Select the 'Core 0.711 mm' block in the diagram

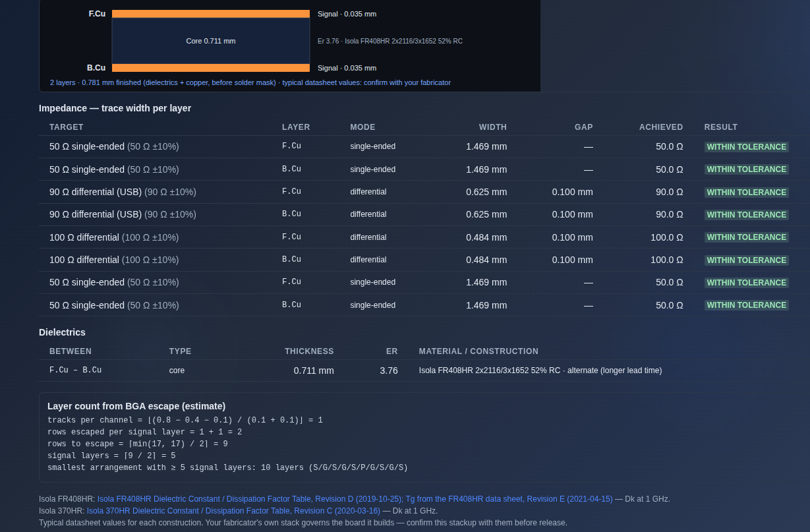click(x=211, y=41)
